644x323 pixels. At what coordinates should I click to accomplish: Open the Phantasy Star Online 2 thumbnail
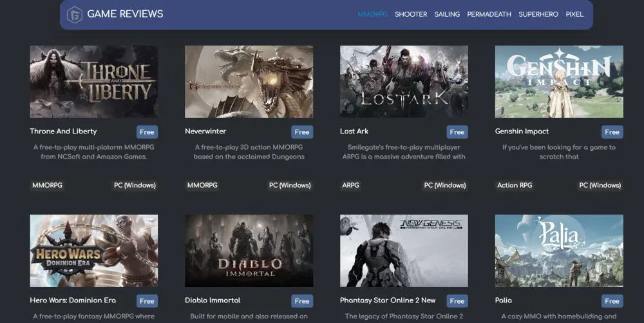point(404,251)
